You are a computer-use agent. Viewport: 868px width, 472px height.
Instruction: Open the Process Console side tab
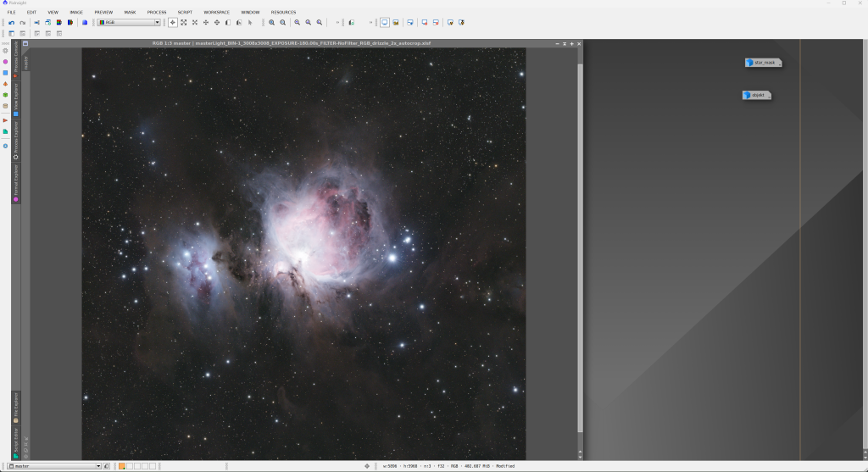(15, 58)
